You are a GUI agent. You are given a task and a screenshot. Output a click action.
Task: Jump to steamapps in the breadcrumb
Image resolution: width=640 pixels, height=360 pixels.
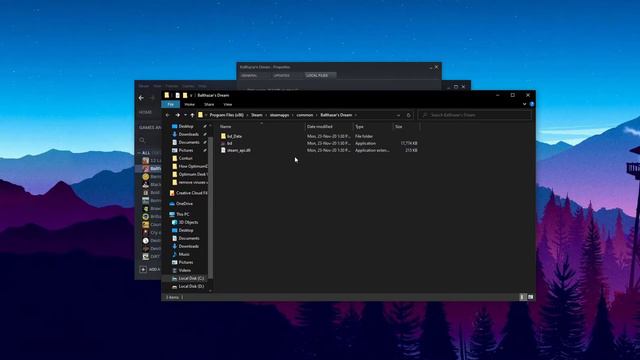tap(280, 115)
